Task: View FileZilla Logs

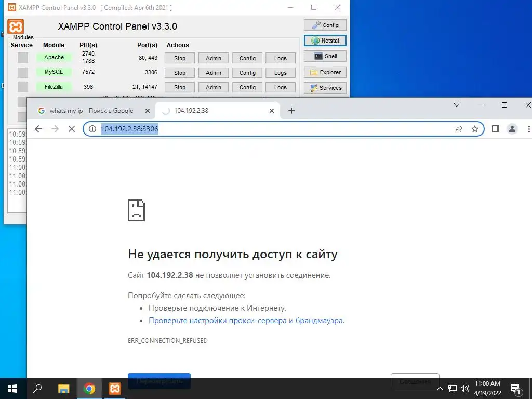Action: 280,87
